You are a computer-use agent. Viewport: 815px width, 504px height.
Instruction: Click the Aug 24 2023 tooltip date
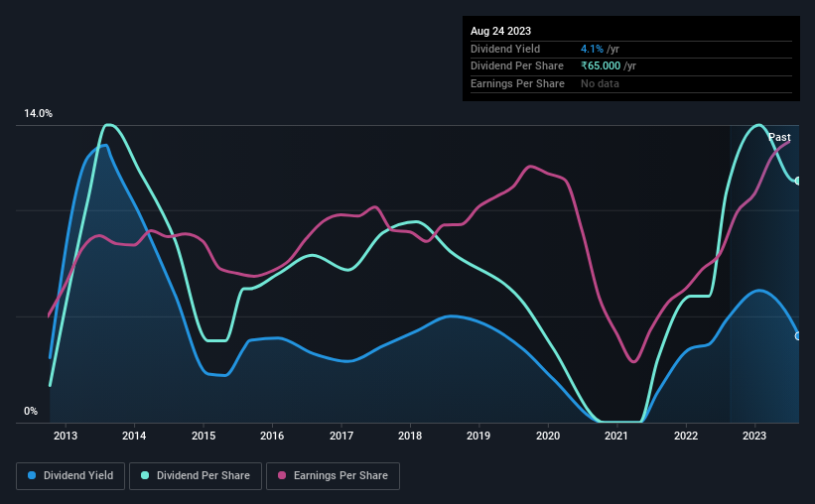click(500, 31)
